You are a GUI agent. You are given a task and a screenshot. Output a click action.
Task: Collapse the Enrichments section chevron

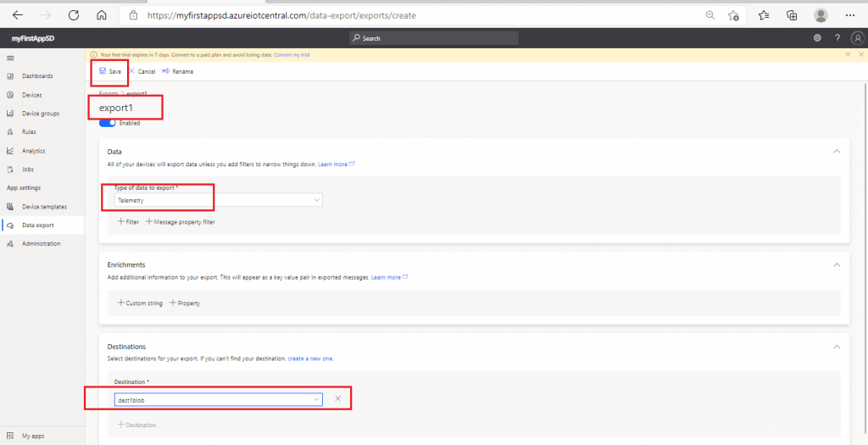837,264
